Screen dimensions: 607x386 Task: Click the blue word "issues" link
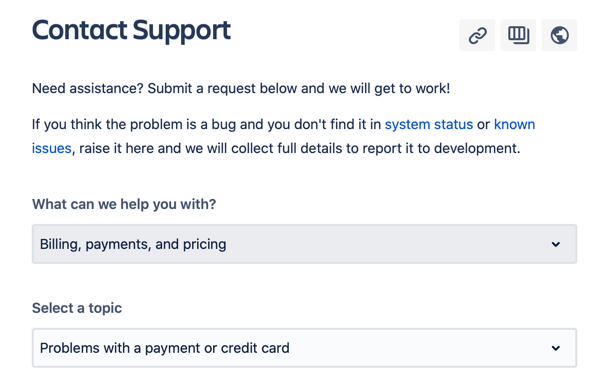(x=51, y=149)
